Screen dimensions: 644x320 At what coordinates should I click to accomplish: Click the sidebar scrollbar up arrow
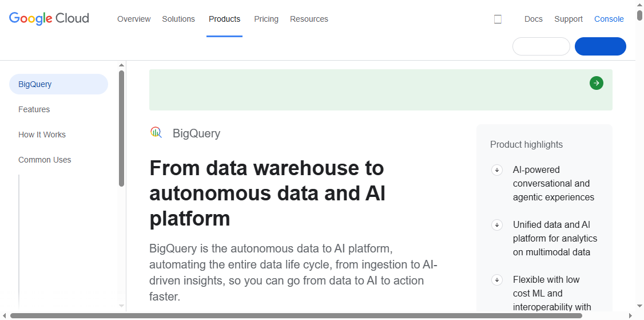tap(122, 65)
